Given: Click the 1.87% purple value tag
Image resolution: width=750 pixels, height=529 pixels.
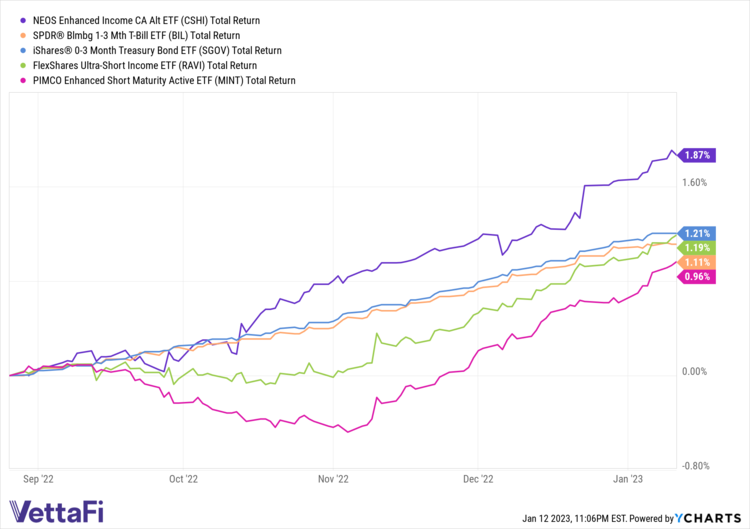Looking at the screenshot, I should (695, 155).
